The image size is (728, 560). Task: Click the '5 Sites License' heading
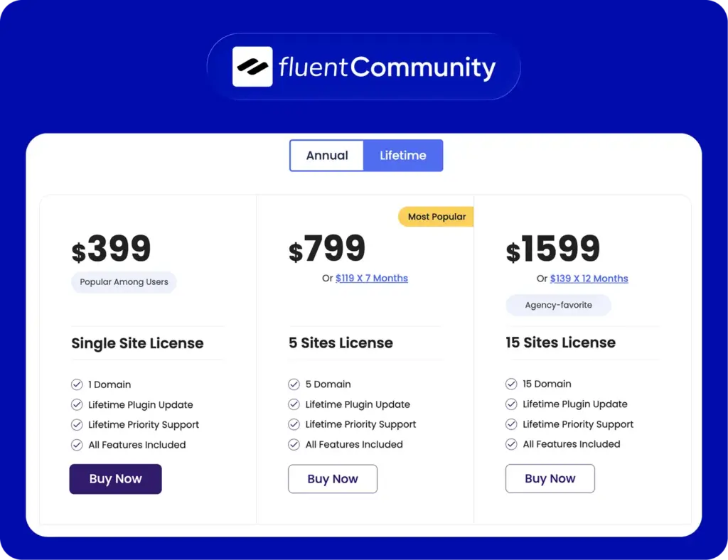click(340, 343)
